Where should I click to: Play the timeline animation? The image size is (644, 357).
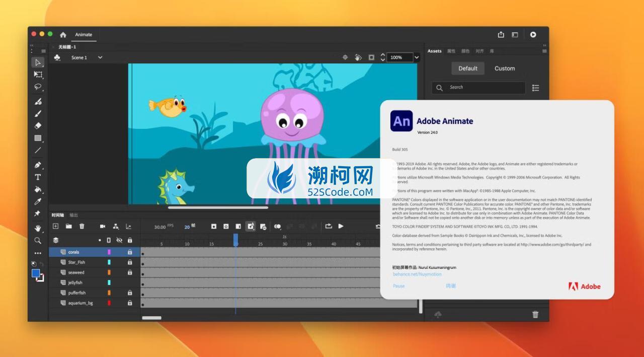point(341,226)
